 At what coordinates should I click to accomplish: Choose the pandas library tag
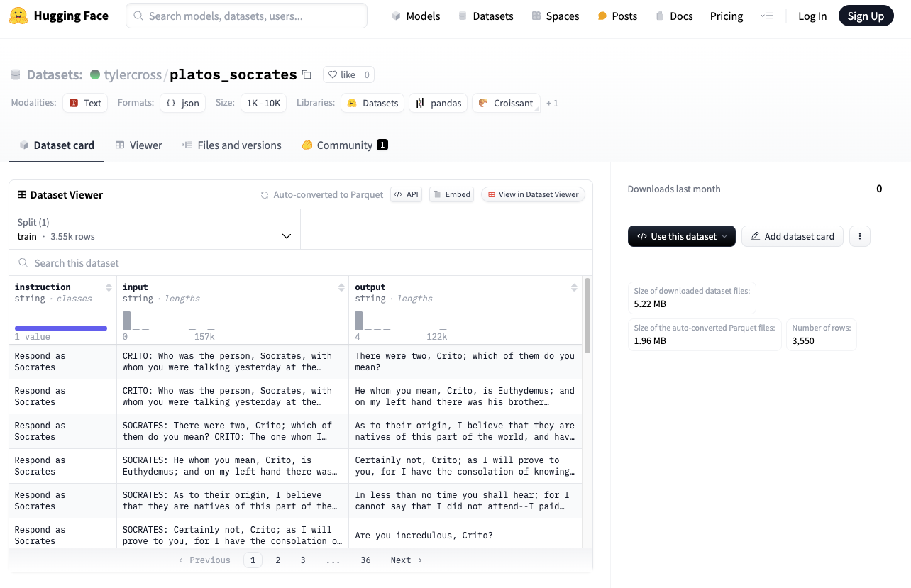coord(438,103)
